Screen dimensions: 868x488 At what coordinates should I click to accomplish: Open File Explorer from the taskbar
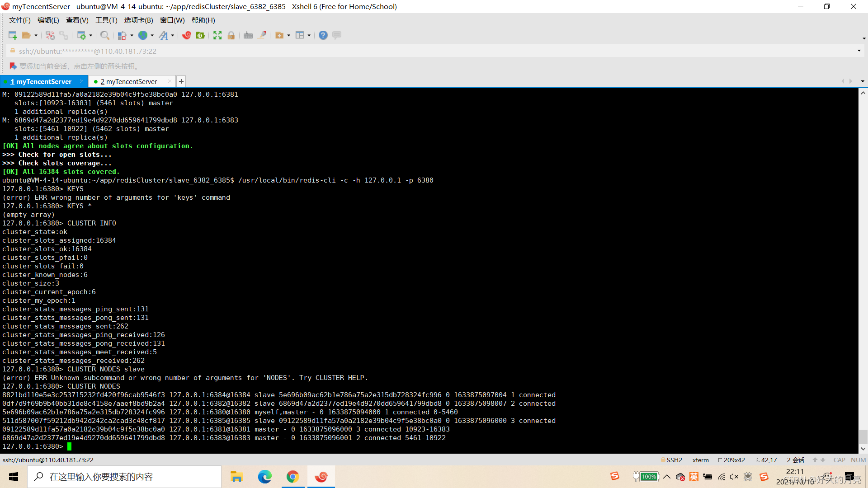point(236,477)
